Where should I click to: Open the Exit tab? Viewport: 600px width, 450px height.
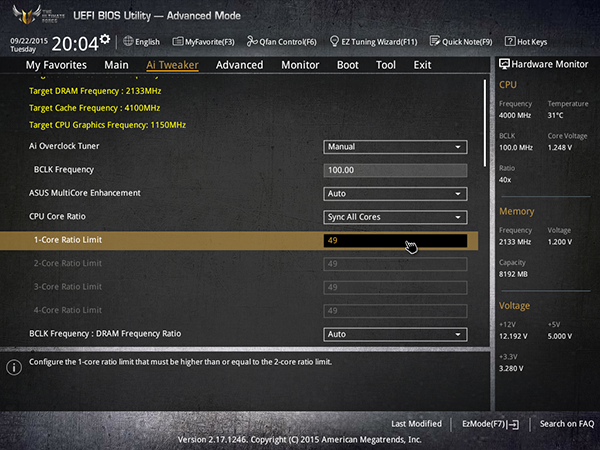click(422, 65)
